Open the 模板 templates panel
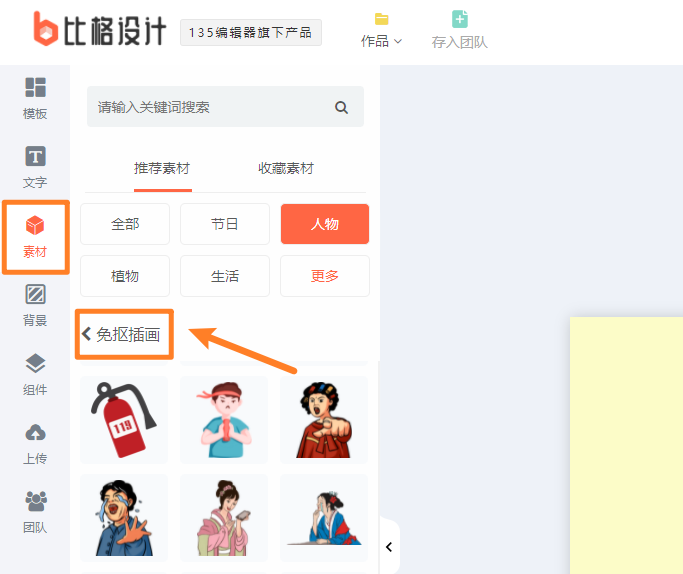683x574 pixels. 35,98
